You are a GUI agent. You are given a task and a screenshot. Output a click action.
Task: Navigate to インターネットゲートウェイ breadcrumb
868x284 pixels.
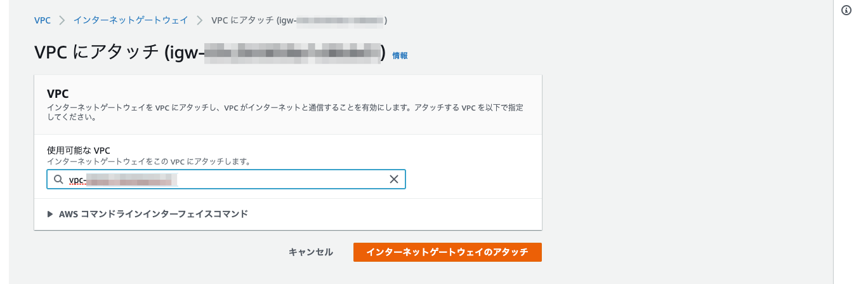131,20
